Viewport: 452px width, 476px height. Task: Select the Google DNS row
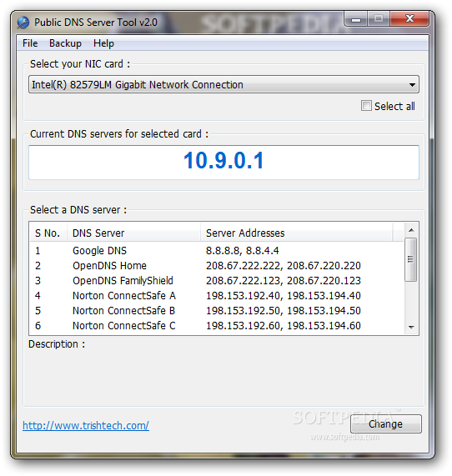click(217, 251)
